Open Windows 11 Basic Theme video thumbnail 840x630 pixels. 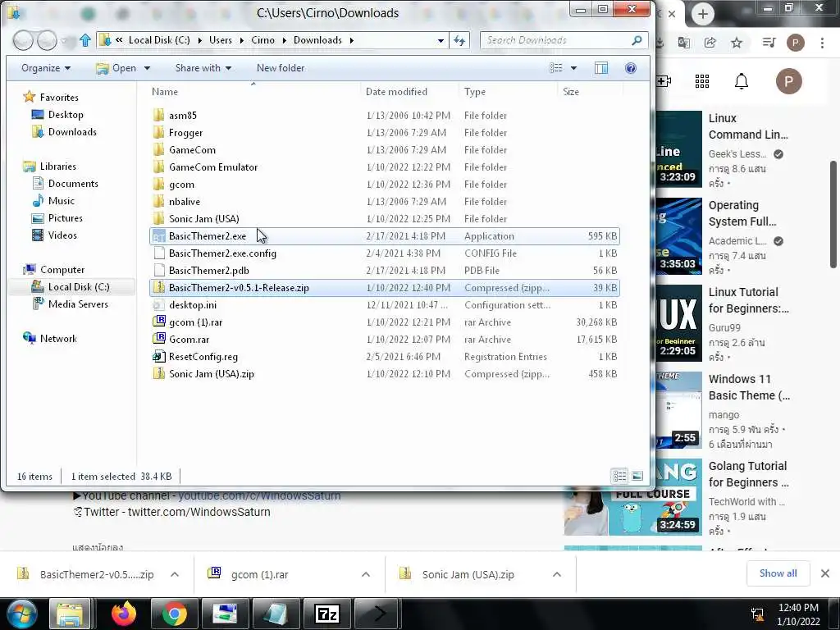click(678, 410)
